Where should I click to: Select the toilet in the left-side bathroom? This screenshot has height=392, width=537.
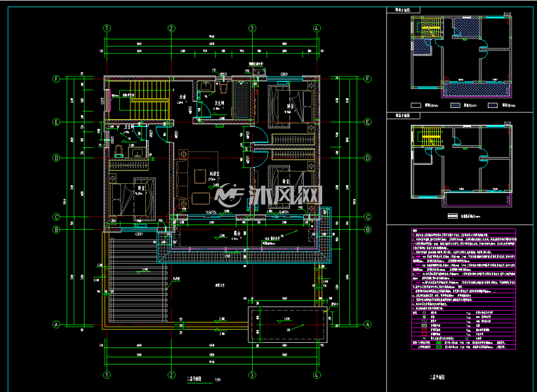click(118, 151)
